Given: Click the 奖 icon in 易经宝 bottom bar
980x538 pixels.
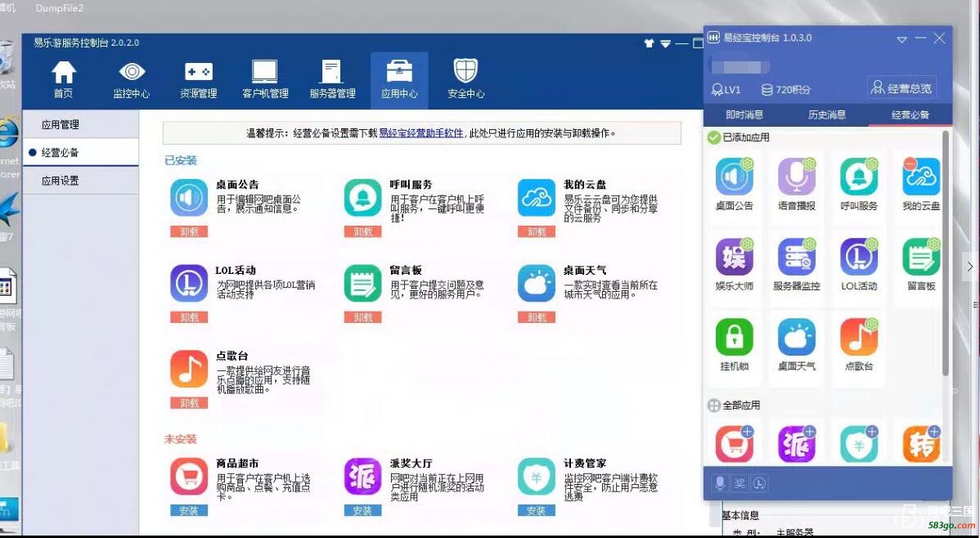Looking at the screenshot, I should coord(740,483).
